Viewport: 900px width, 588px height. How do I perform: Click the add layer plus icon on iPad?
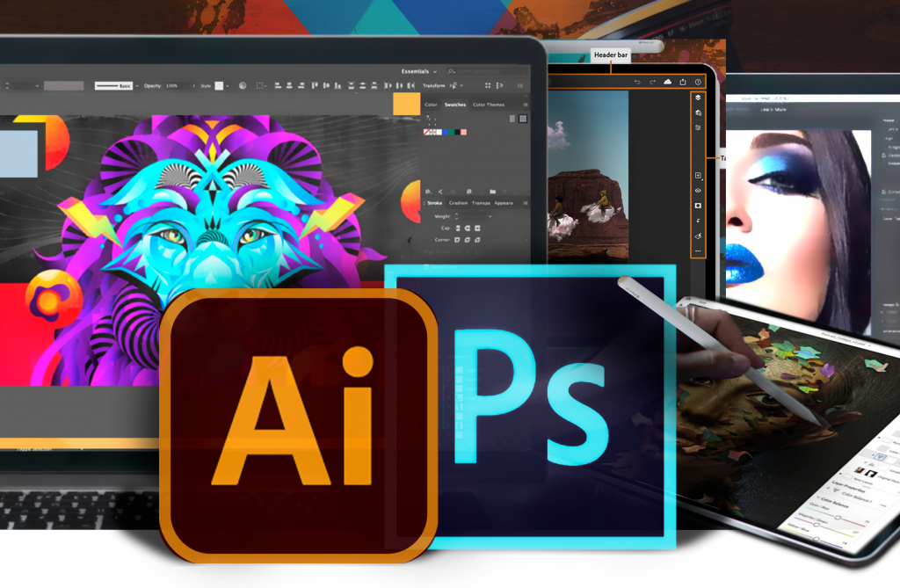pyautogui.click(x=698, y=175)
